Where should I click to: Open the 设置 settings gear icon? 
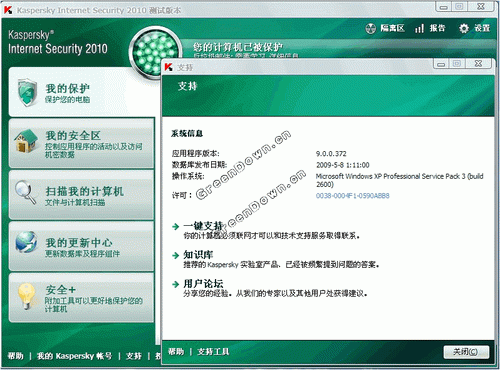[464, 29]
